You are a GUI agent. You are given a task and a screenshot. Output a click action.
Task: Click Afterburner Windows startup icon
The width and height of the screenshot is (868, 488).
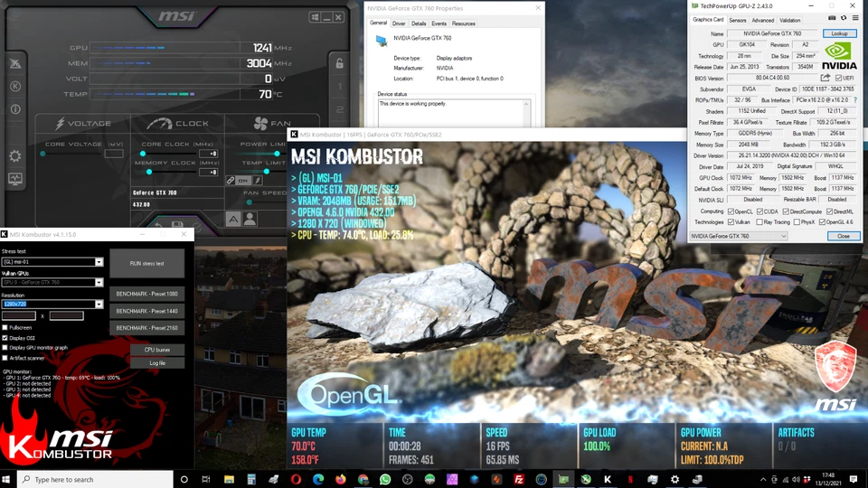coord(315,17)
